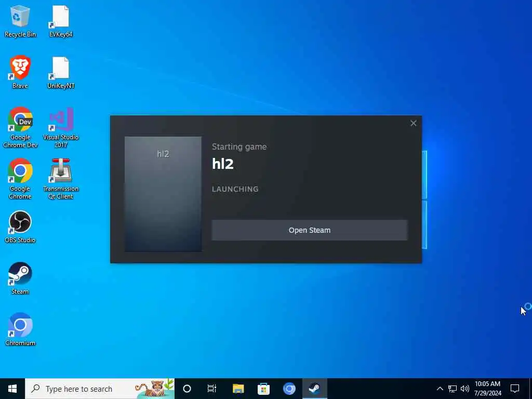Close the Starting game dialog
This screenshot has width=532, height=399.
[x=413, y=123]
